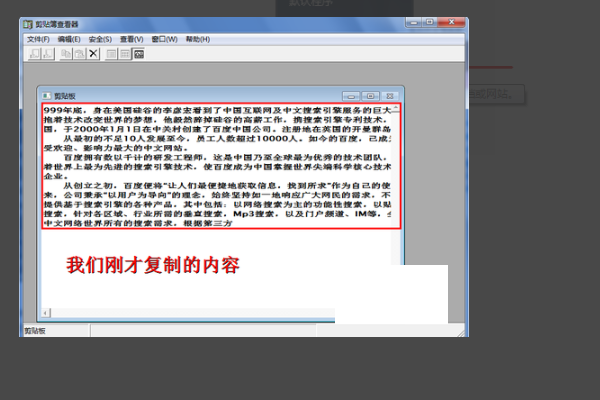Screen dimensions: 600x400
Task: Click the Copy toolbar icon
Action: pos(66,54)
